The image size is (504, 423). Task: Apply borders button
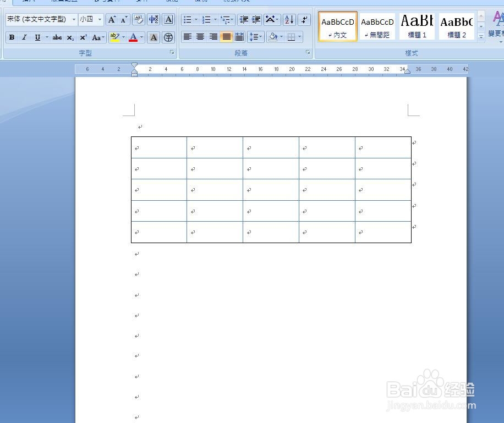coord(291,37)
